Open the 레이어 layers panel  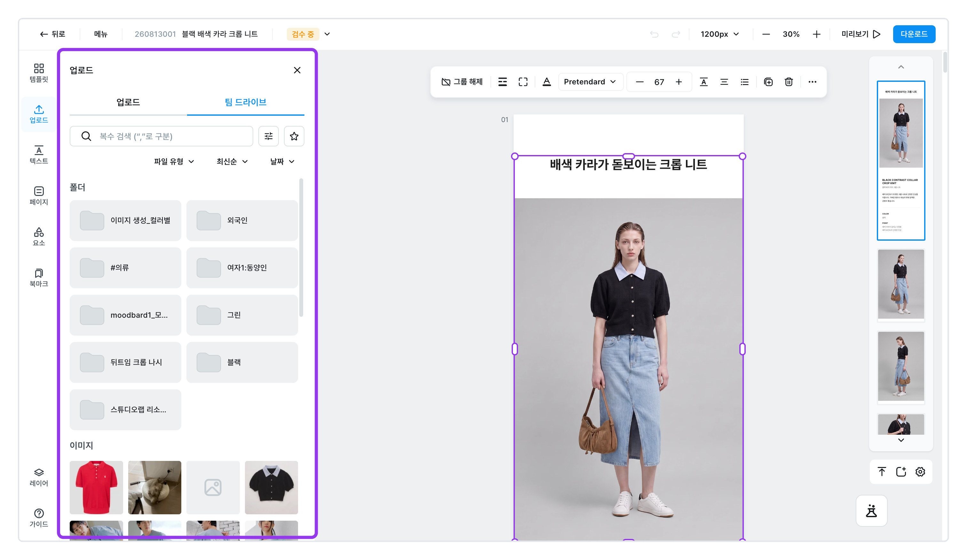39,477
